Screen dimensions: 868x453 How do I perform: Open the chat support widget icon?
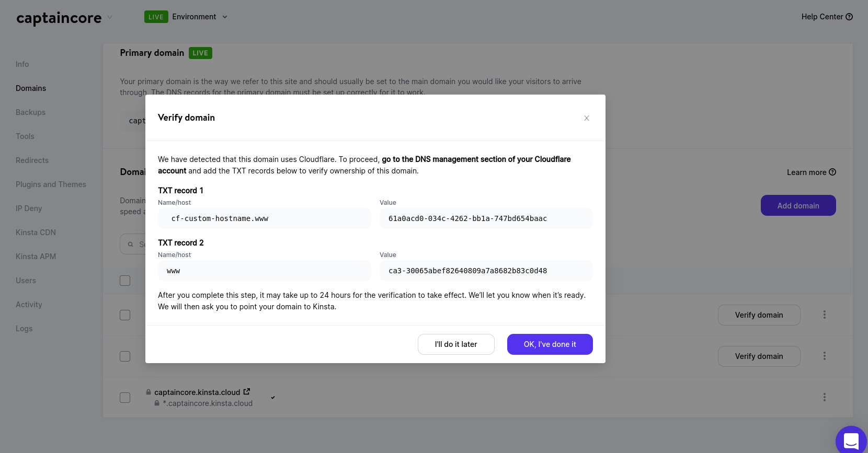coord(851,440)
